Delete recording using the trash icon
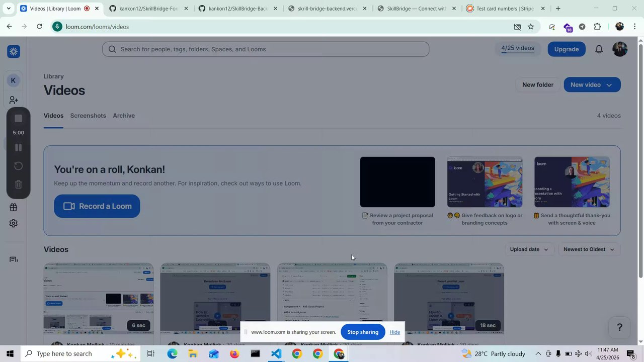This screenshot has height=362, width=644. tap(18, 185)
